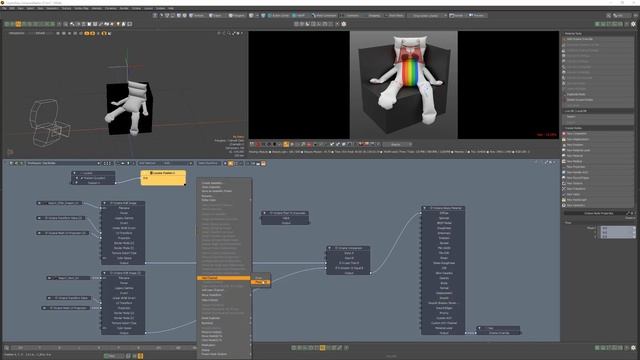Screen dimensions: 640x360
Task: Open the File menu
Action: click(x=4, y=8)
